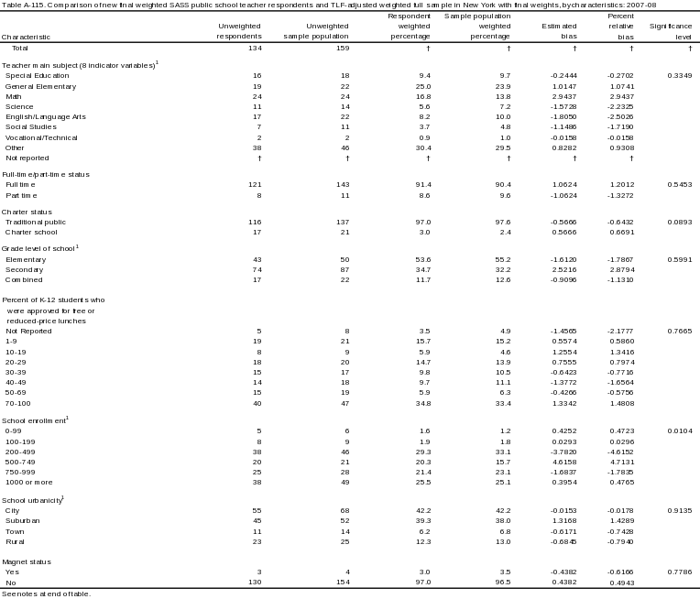Select the heading of the three-row section

pos(40,248)
